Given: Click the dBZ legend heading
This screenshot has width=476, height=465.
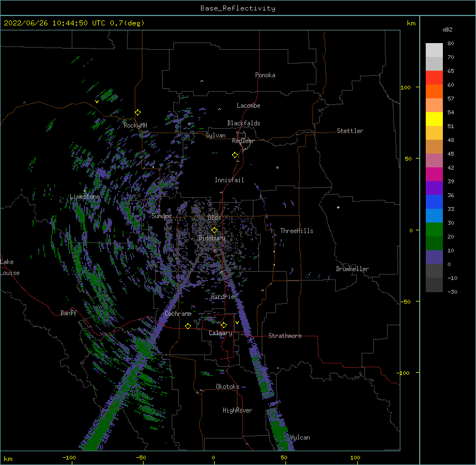Looking at the screenshot, I should pyautogui.click(x=447, y=29).
